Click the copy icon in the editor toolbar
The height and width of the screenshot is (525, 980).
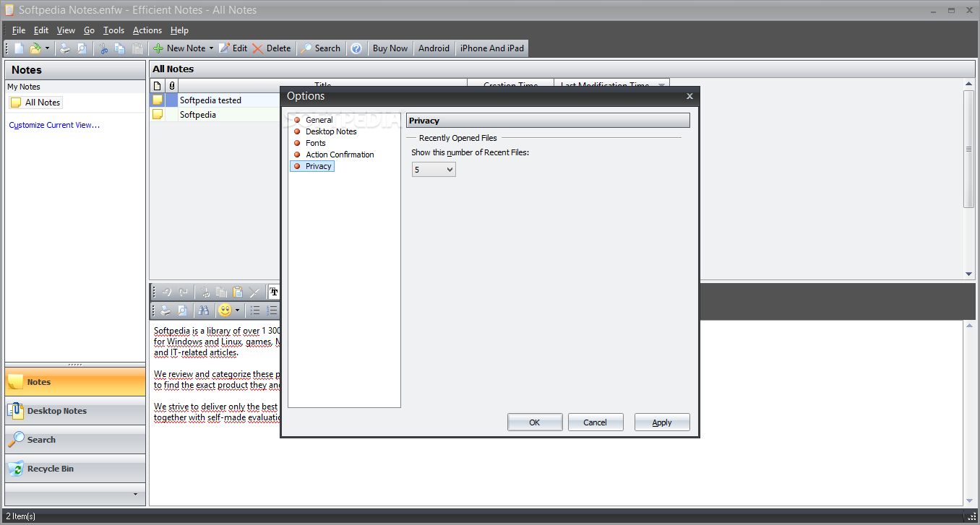point(222,292)
